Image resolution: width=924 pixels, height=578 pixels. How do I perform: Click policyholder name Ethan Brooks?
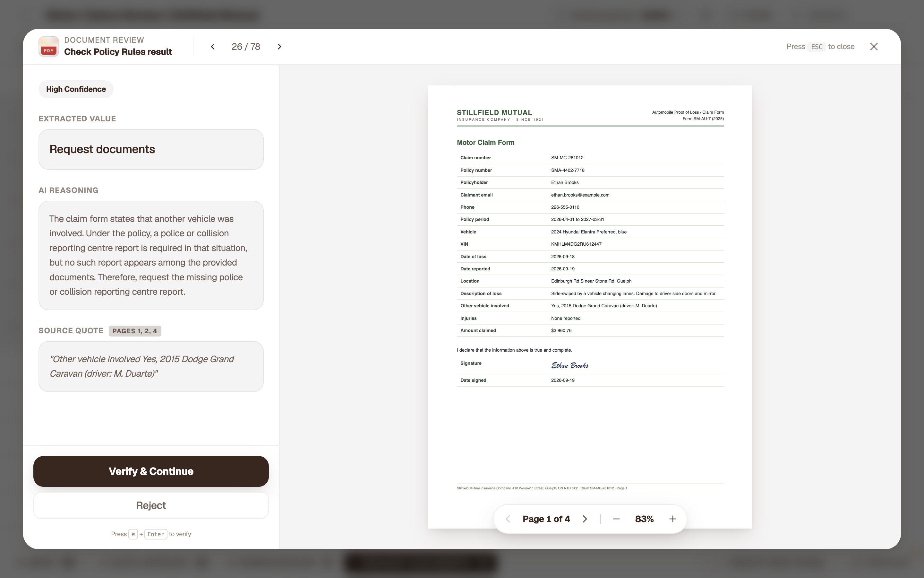click(x=565, y=183)
